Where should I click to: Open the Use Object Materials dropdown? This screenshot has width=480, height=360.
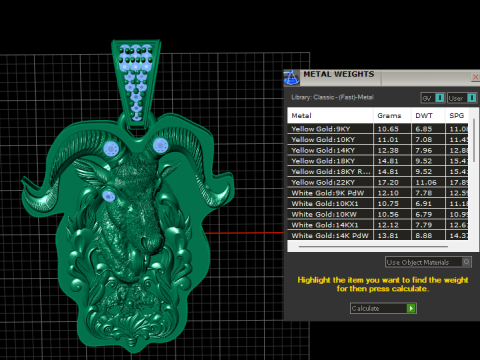428,262
